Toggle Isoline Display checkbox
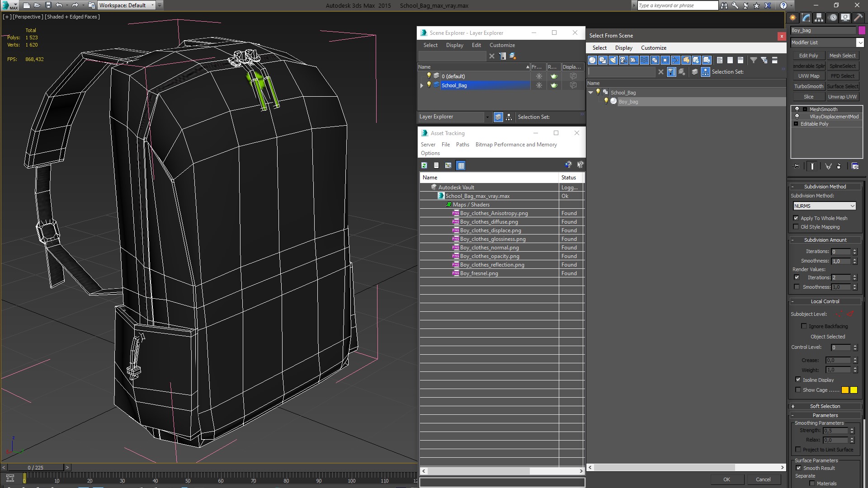Screen dimensions: 868x488 pyautogui.click(x=798, y=380)
